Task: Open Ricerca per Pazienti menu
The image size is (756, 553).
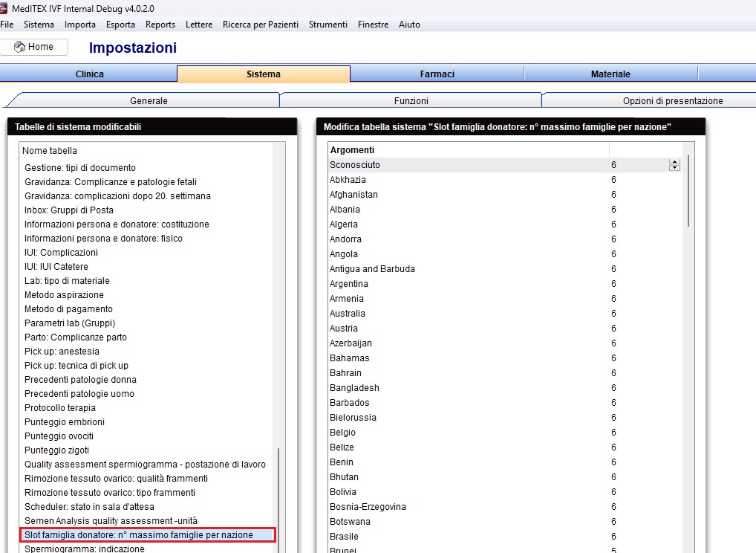Action: tap(261, 24)
